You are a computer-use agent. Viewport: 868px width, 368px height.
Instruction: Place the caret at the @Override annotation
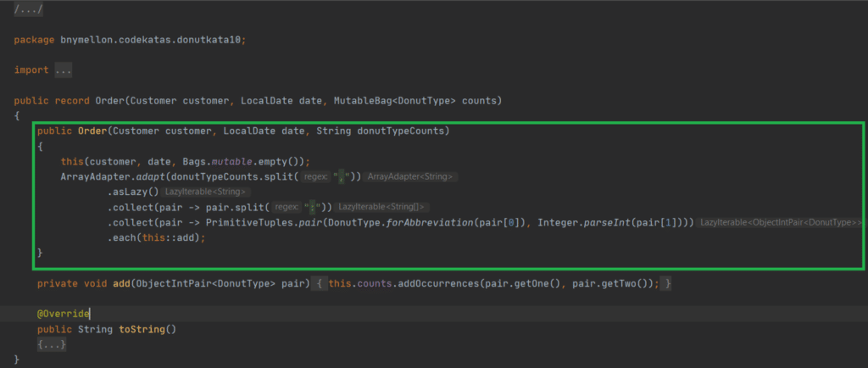[63, 315]
